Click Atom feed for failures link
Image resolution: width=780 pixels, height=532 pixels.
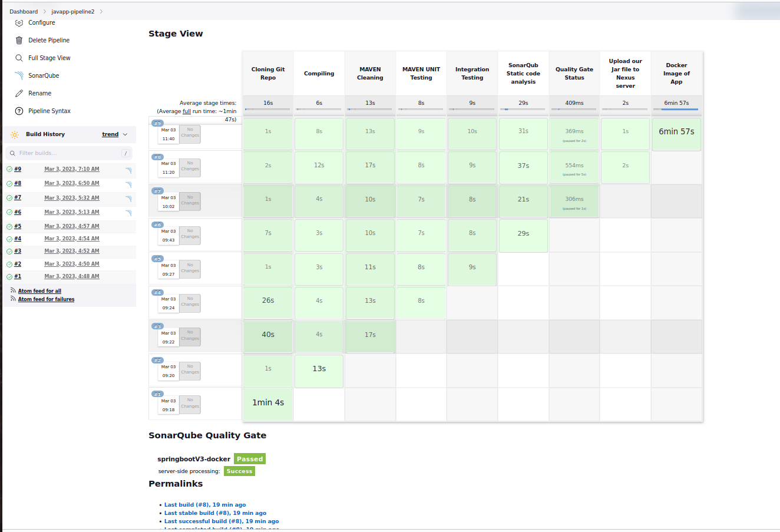[x=46, y=299]
